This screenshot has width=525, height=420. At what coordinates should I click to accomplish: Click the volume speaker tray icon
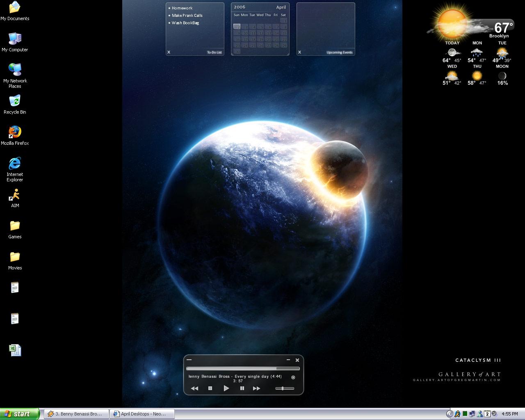(494, 414)
